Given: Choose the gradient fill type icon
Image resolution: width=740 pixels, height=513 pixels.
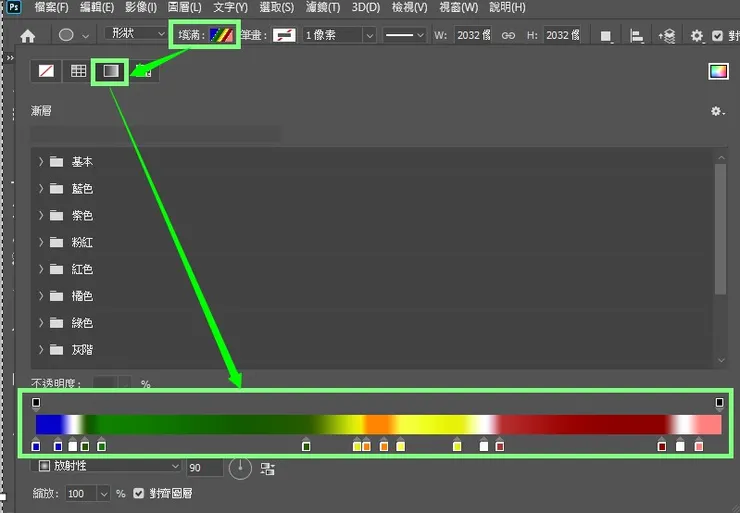Looking at the screenshot, I should [x=110, y=71].
